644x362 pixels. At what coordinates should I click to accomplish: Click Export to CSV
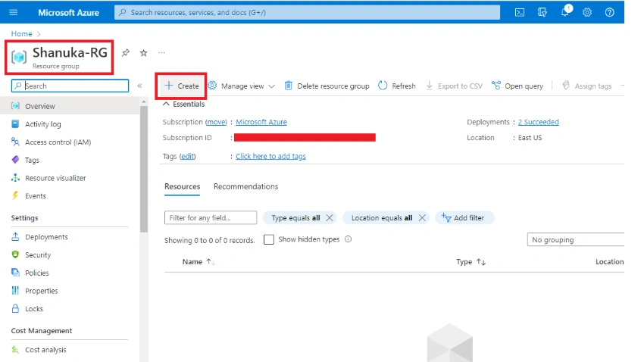click(454, 86)
